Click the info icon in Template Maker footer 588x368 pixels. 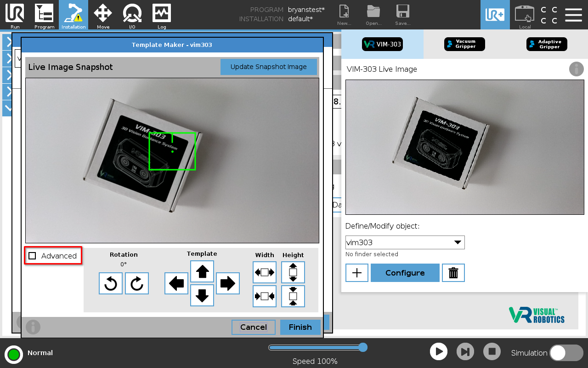coord(33,327)
